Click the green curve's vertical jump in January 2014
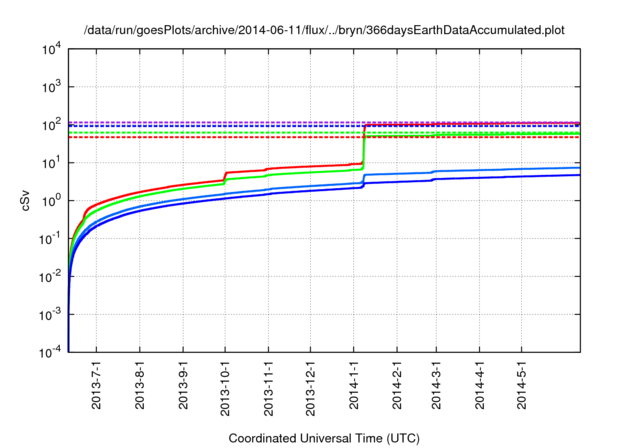Viewport: 640px width, 448px height. [364, 150]
